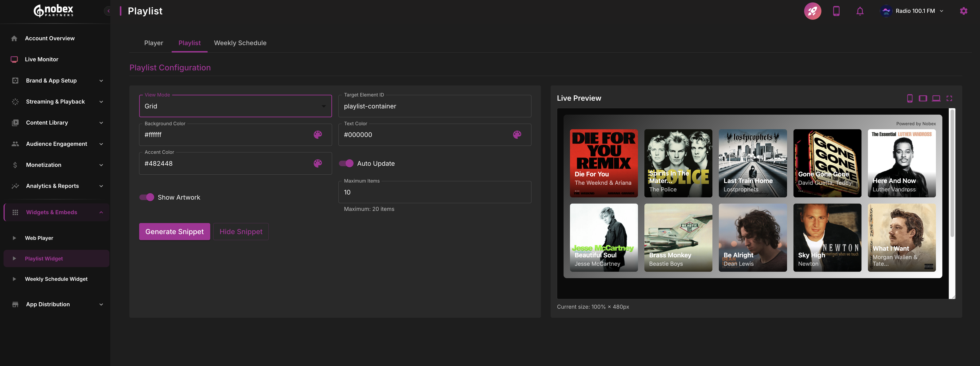Image resolution: width=980 pixels, height=366 pixels.
Task: Switch to the Weekly Schedule tab
Action: click(240, 43)
